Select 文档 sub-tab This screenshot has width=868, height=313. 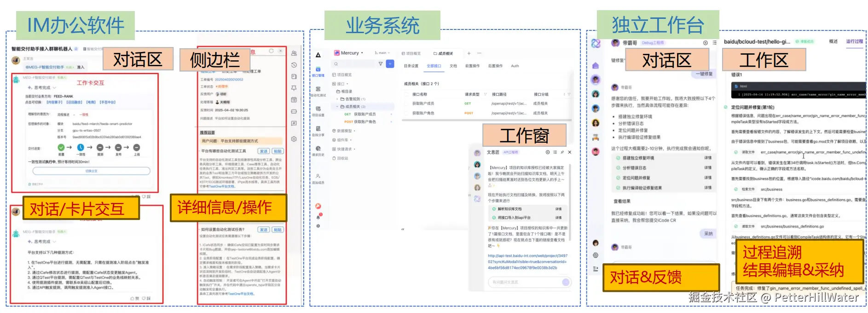[453, 66]
